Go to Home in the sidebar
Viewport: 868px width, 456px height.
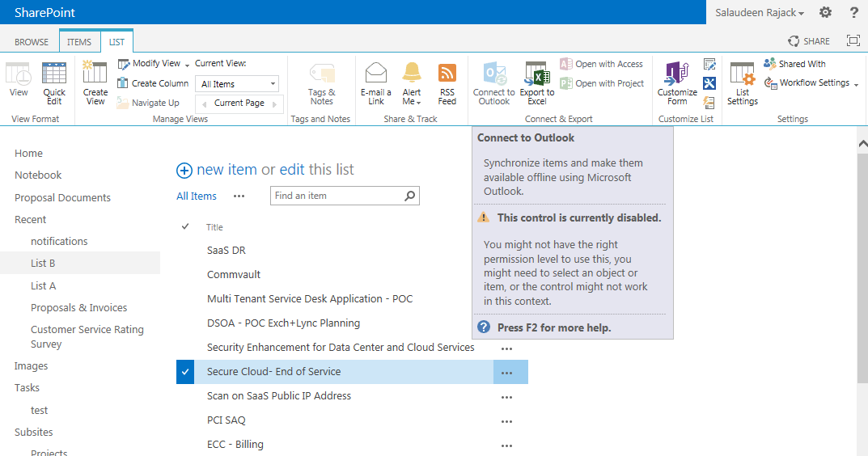click(x=29, y=154)
